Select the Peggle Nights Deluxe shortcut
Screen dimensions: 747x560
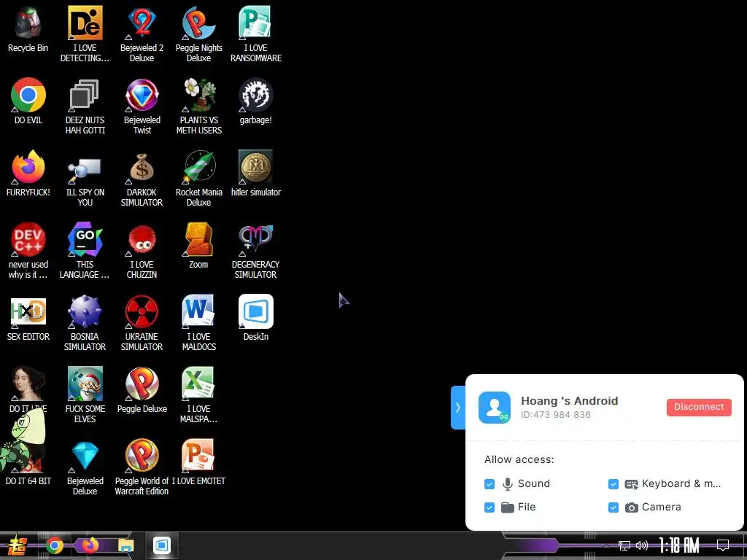pyautogui.click(x=198, y=34)
